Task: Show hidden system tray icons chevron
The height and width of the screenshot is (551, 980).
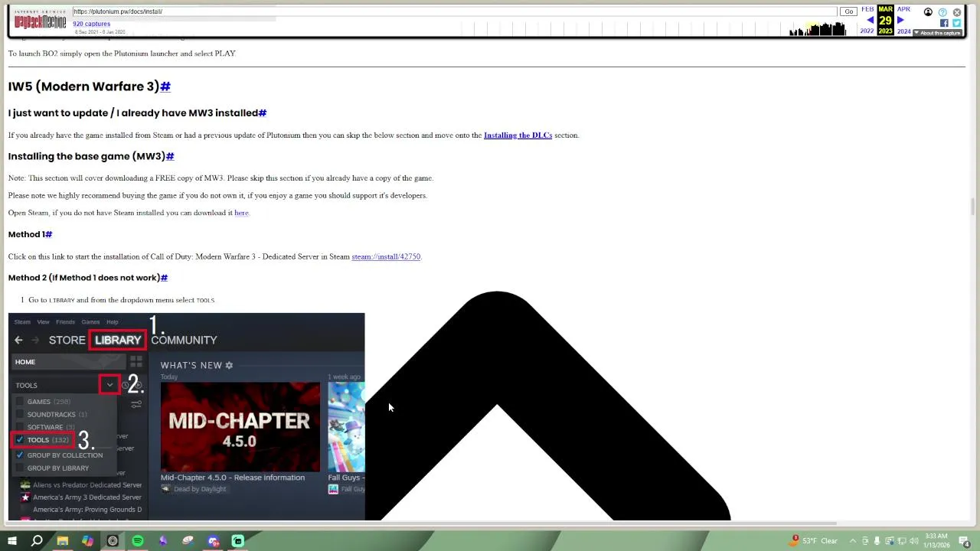Action: pyautogui.click(x=853, y=541)
